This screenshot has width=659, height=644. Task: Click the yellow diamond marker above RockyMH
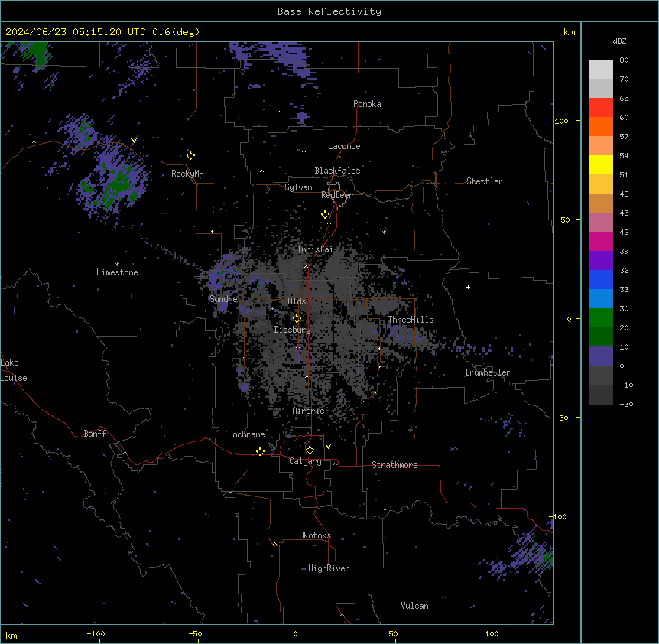coord(191,155)
